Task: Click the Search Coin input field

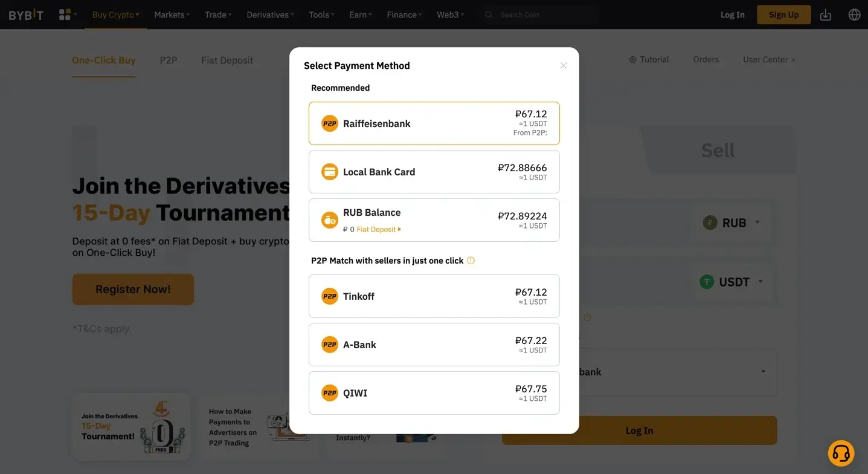Action: tap(544, 15)
